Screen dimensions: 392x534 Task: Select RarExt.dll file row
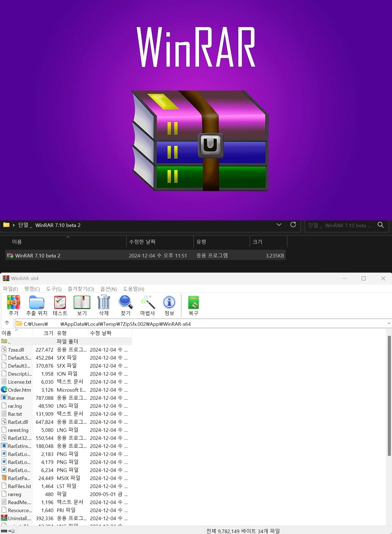pos(66,422)
